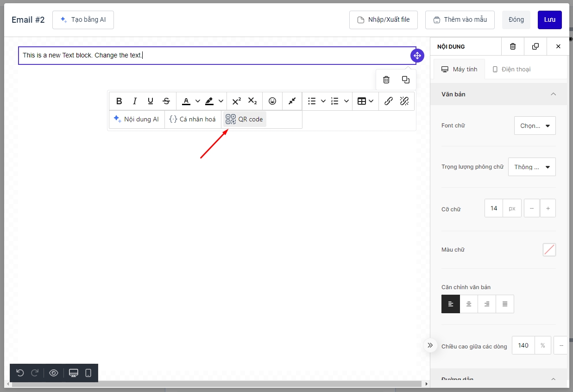Select center text alignment
Image resolution: width=573 pixels, height=392 pixels.
(x=469, y=304)
